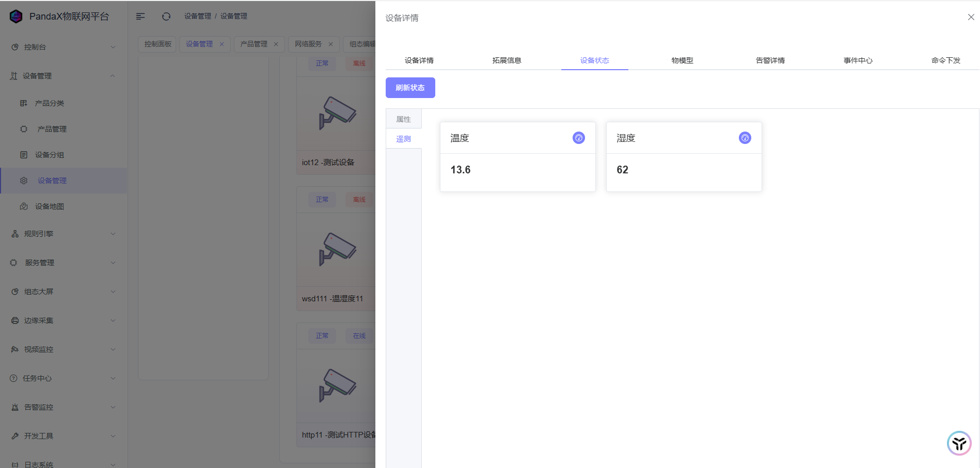The image size is (980, 468).
Task: Select the 属性 side tab
Action: click(403, 119)
